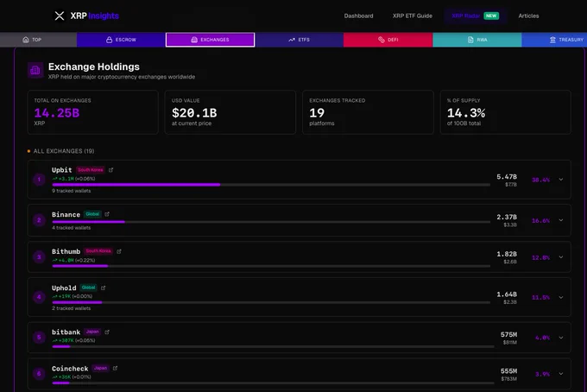Open XRP Radar NEW page
587x392 pixels.
click(x=475, y=16)
